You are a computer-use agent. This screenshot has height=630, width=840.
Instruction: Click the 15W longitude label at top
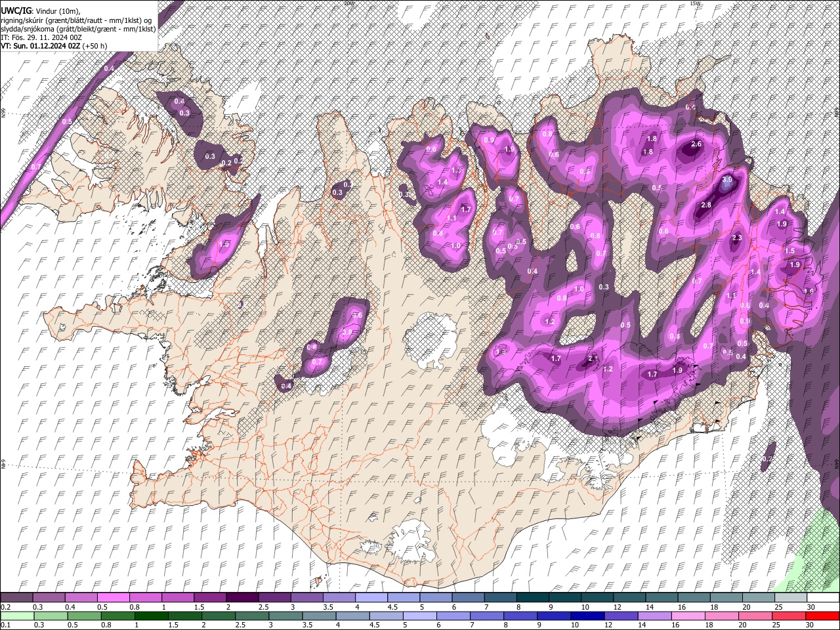tap(695, 3)
